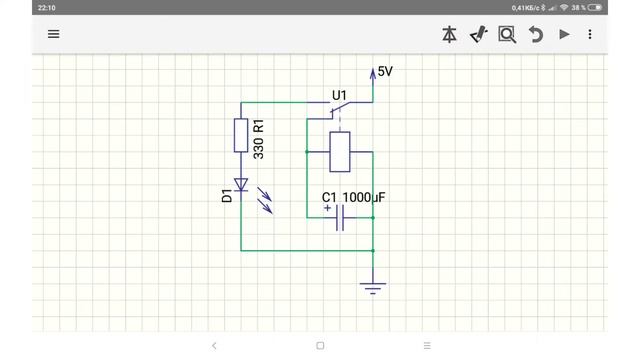Tap the Android recent apps button
This screenshot has height=360, width=640.
[427, 346]
